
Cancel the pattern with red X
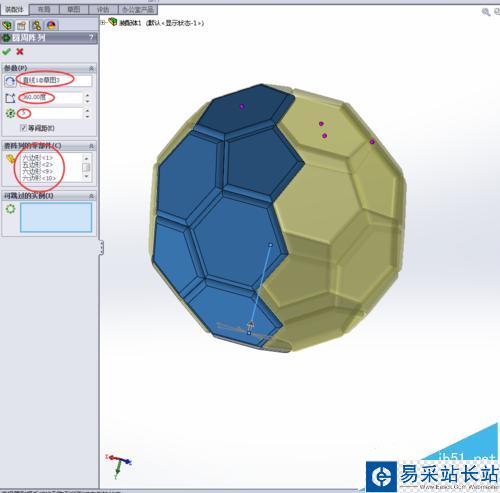coord(20,52)
